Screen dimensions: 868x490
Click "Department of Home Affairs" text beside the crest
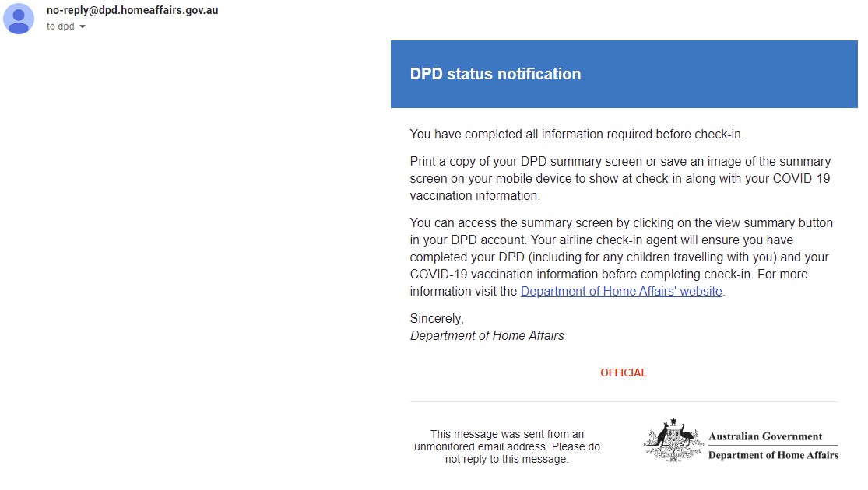pyautogui.click(x=773, y=455)
